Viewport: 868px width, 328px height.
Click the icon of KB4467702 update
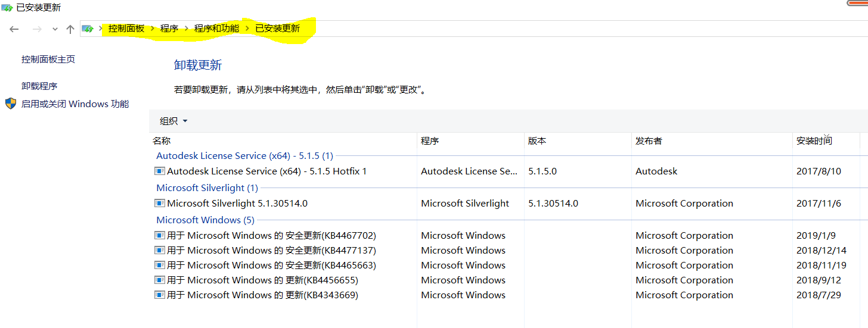point(160,236)
